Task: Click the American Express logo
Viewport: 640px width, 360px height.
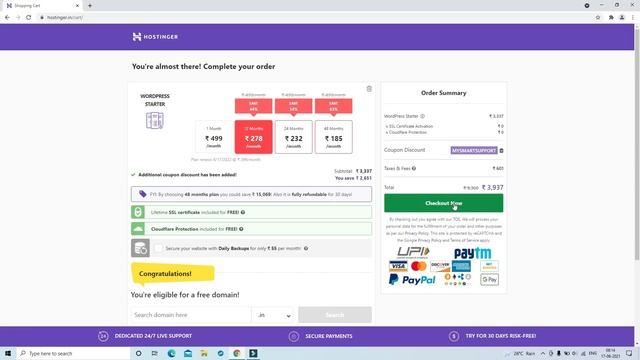Action: coord(461,267)
